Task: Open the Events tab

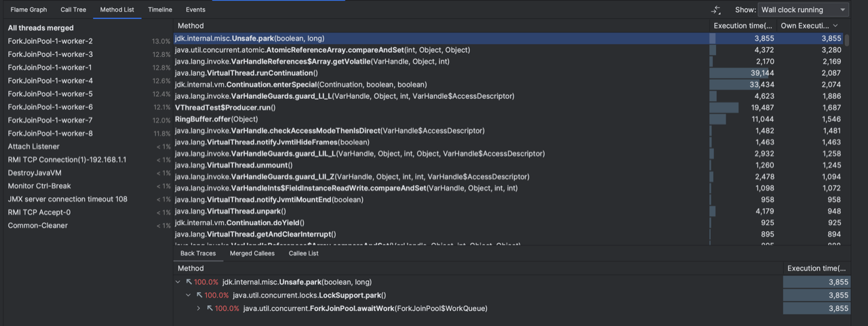Action: [x=195, y=9]
